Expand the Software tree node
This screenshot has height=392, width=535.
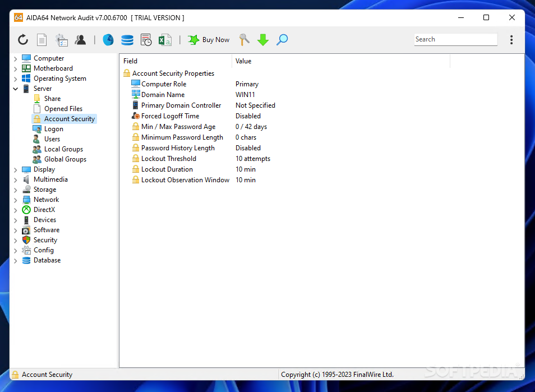point(15,230)
